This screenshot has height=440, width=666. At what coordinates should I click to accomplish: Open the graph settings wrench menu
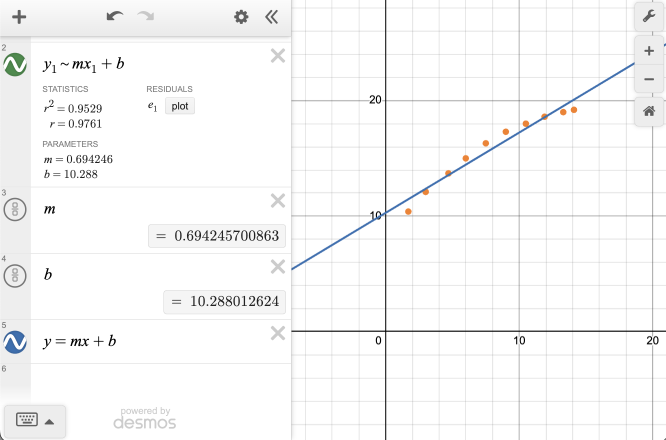(x=649, y=17)
